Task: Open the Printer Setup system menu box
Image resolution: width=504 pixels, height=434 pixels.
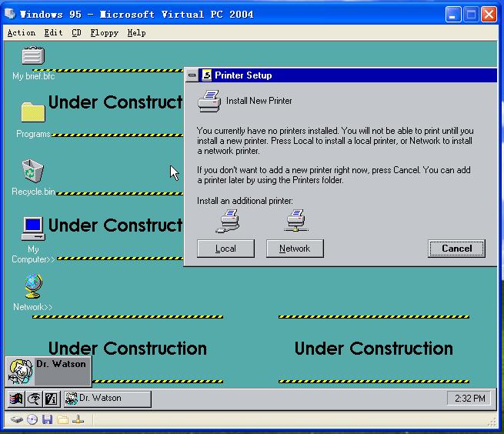Action: tap(192, 75)
